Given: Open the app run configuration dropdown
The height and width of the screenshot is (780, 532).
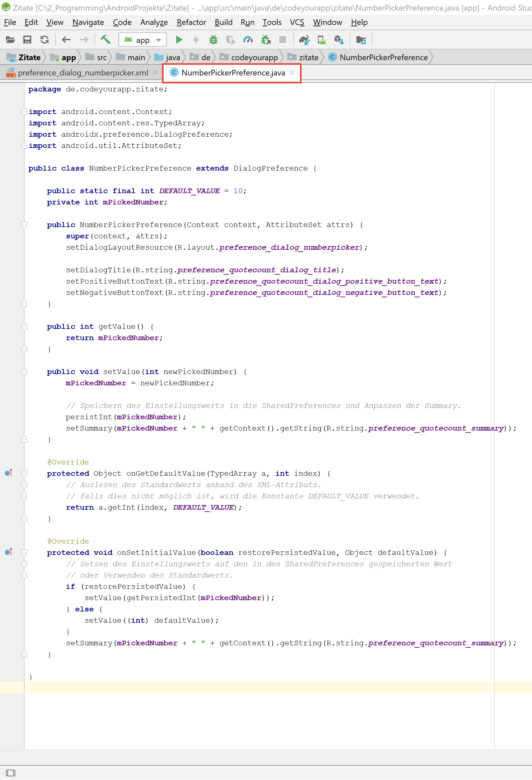Looking at the screenshot, I should pos(143,40).
